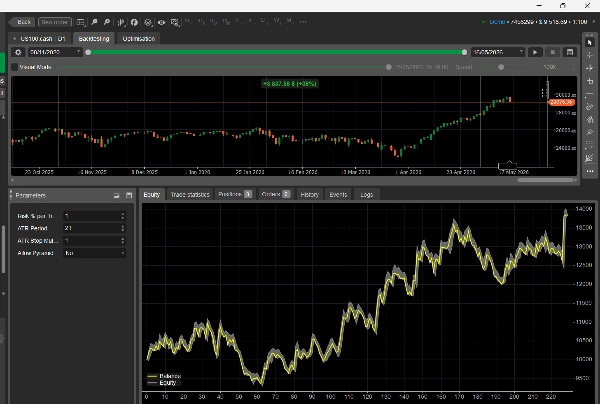Start the backtest with Play button

535,52
